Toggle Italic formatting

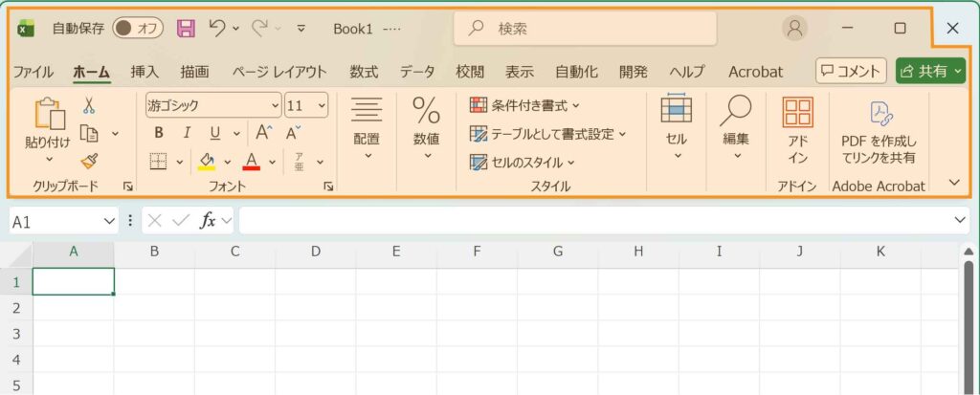[x=187, y=133]
